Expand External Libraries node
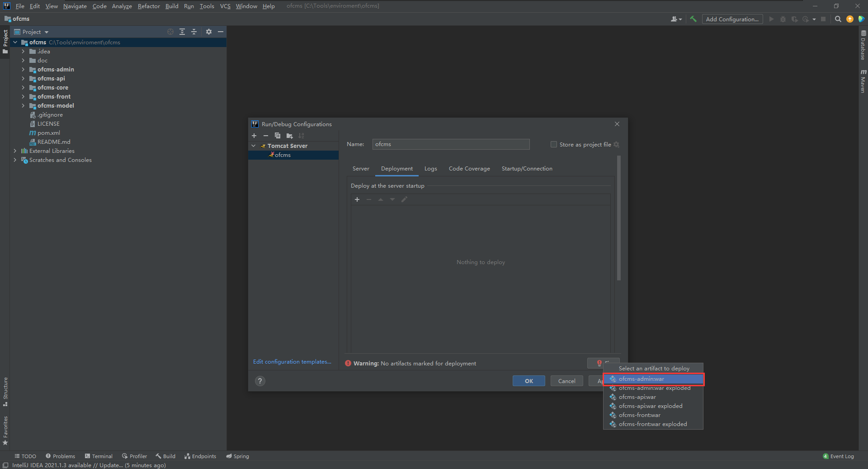The height and width of the screenshot is (469, 868). coord(15,151)
